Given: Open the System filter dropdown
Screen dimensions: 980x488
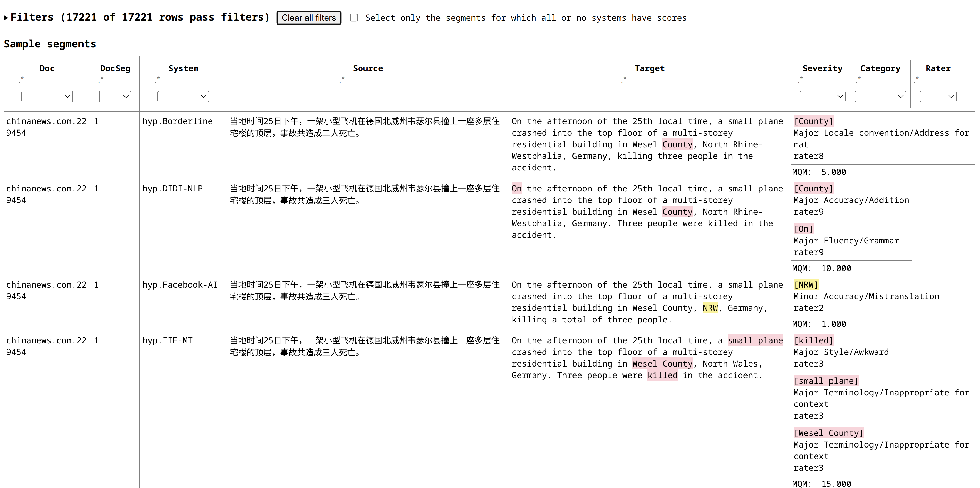Looking at the screenshot, I should click(182, 96).
